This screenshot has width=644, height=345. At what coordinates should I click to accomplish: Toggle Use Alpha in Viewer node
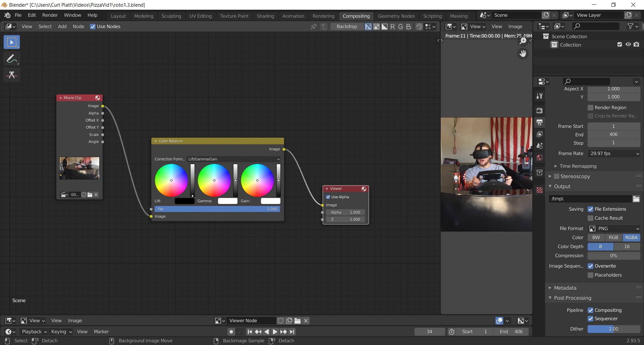328,197
